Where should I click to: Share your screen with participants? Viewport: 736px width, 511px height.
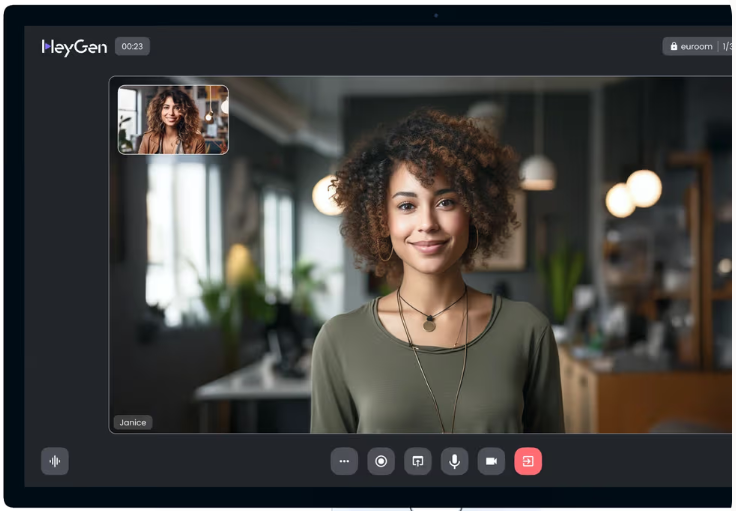418,461
